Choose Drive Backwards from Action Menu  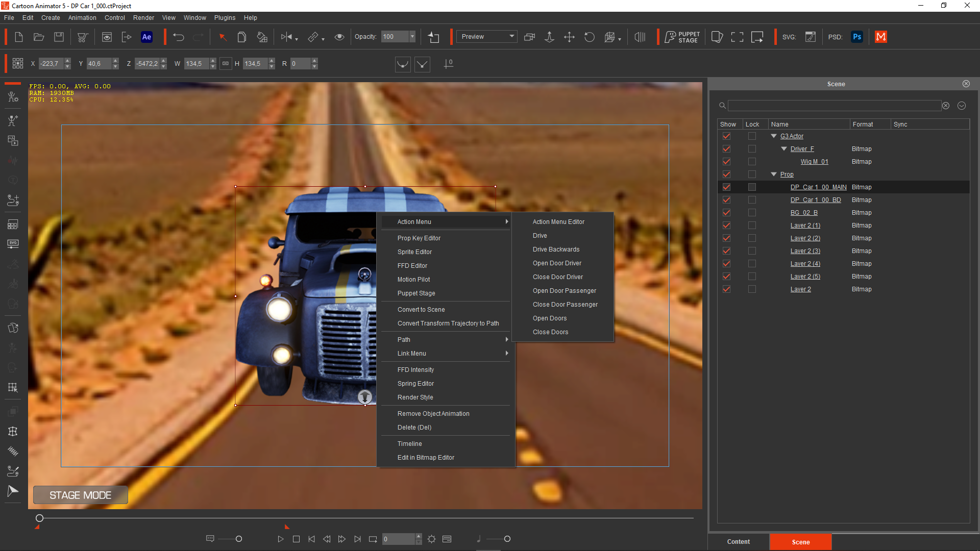click(x=556, y=249)
